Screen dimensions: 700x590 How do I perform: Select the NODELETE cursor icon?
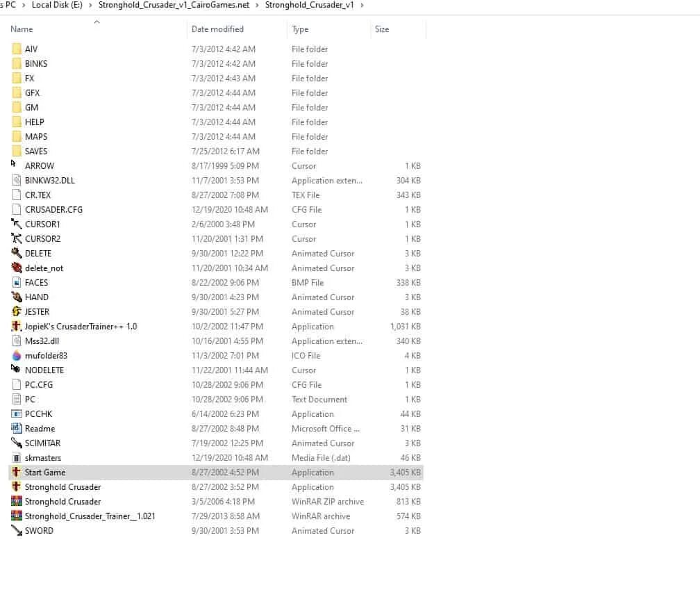coord(15,369)
